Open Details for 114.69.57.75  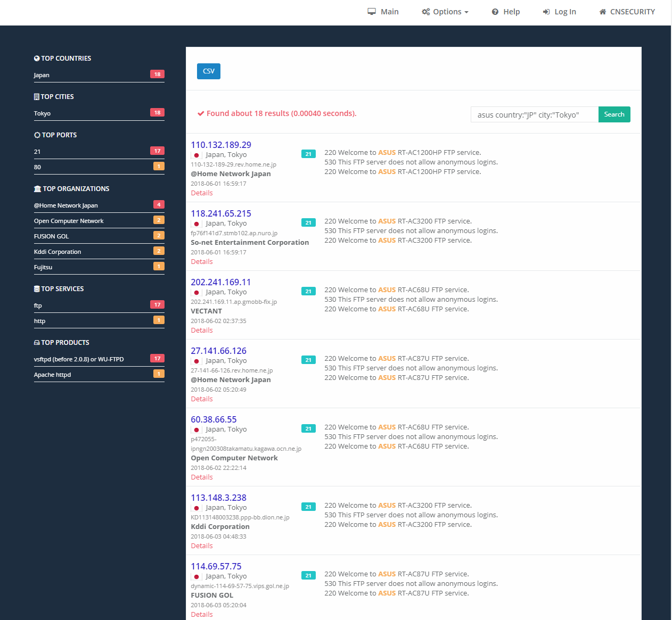(202, 615)
